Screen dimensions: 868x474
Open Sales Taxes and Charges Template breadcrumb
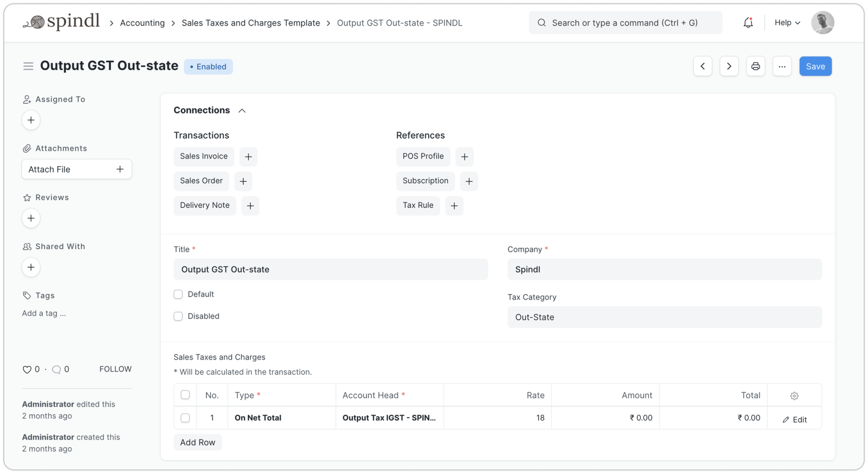251,23
